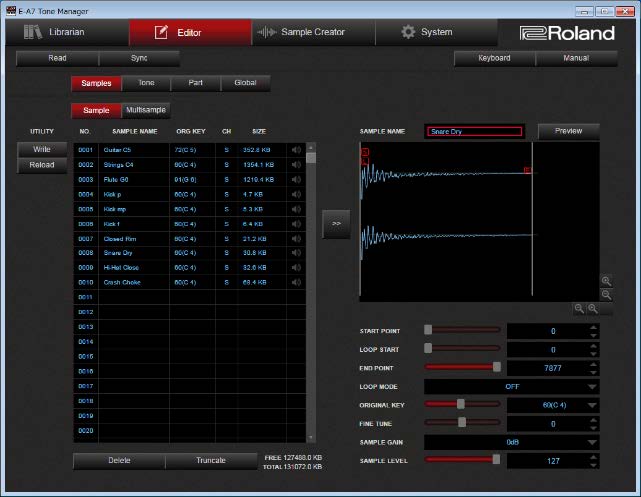
Task: Click the lower vertical zoom magnifier icon
Action: (x=606, y=295)
